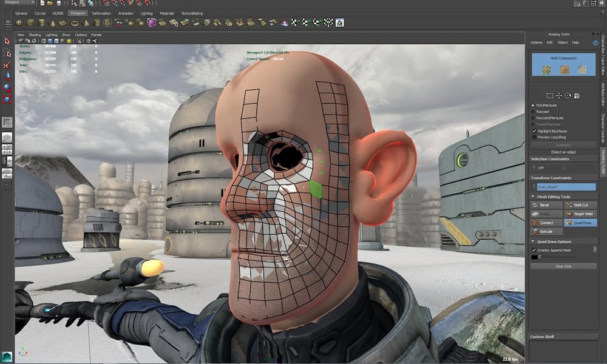Select the Pick/Marquee radio option
The height and width of the screenshot is (364, 607).
point(533,105)
